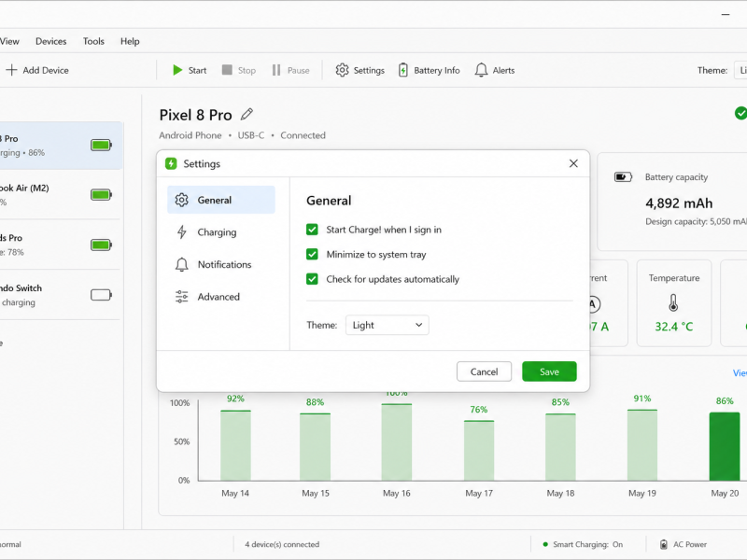This screenshot has height=560, width=747.
Task: Switch to Advanced settings tab
Action: pyautogui.click(x=221, y=297)
